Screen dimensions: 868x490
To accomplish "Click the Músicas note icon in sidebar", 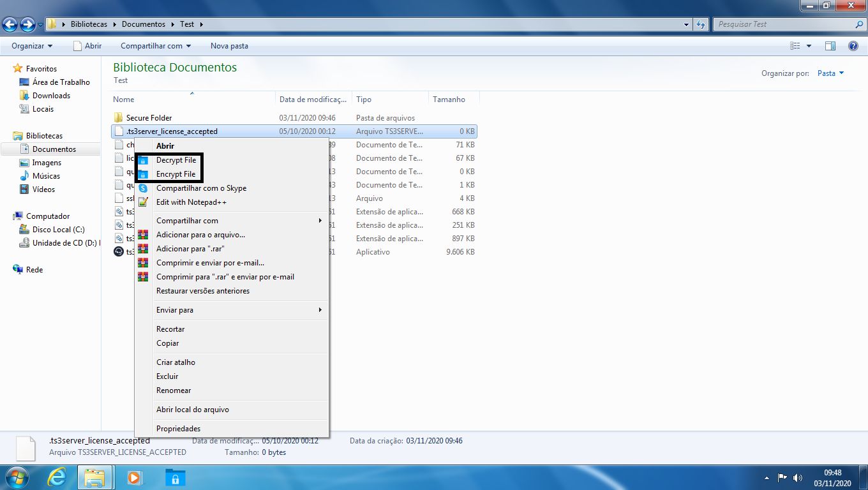I will coord(24,176).
